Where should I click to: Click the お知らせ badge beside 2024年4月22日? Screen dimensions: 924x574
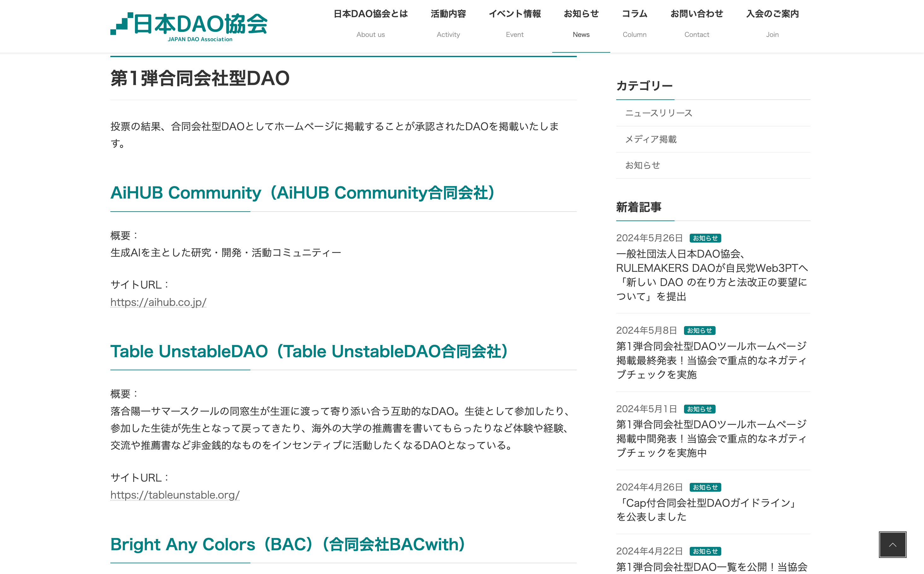point(705,551)
